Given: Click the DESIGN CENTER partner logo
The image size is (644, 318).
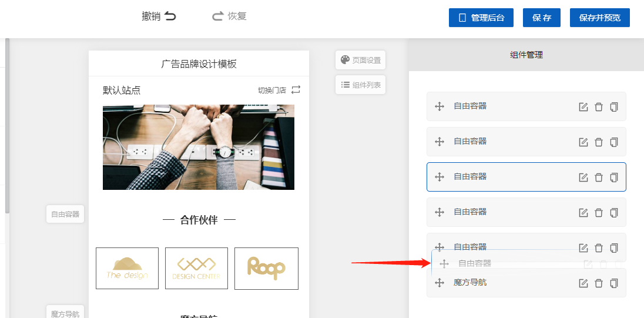Looking at the screenshot, I should tap(196, 268).
